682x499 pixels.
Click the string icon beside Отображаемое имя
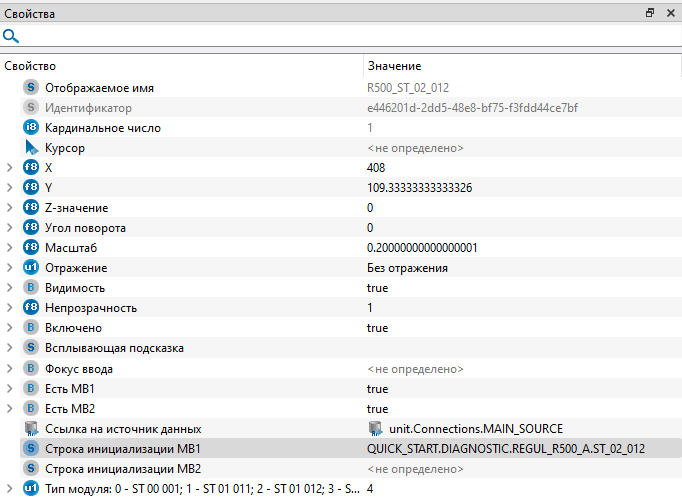click(30, 88)
